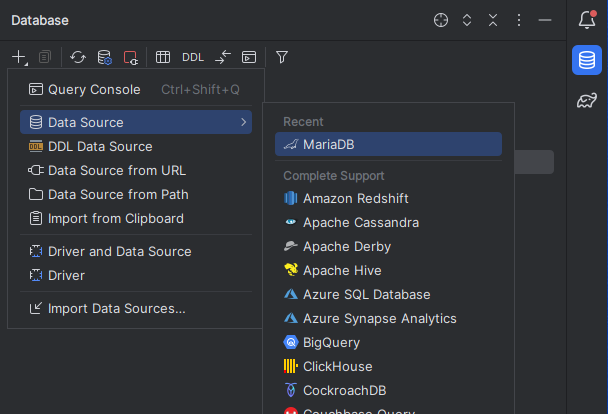
Task: Click Collapse All in Database header
Action: 493,20
